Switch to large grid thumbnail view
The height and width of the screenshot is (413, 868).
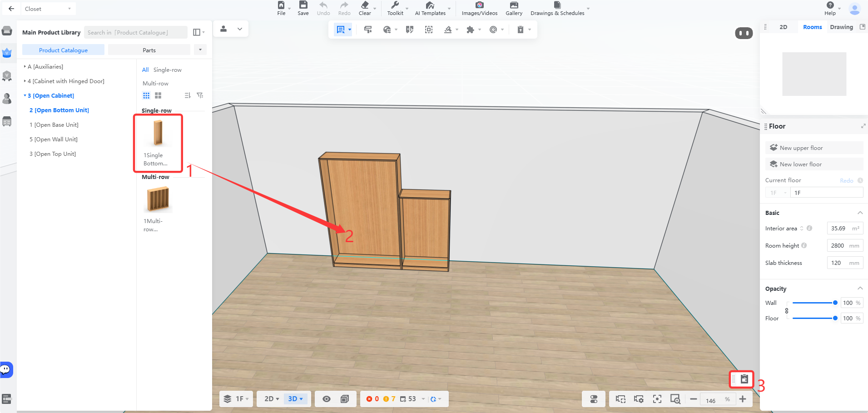pyautogui.click(x=158, y=95)
